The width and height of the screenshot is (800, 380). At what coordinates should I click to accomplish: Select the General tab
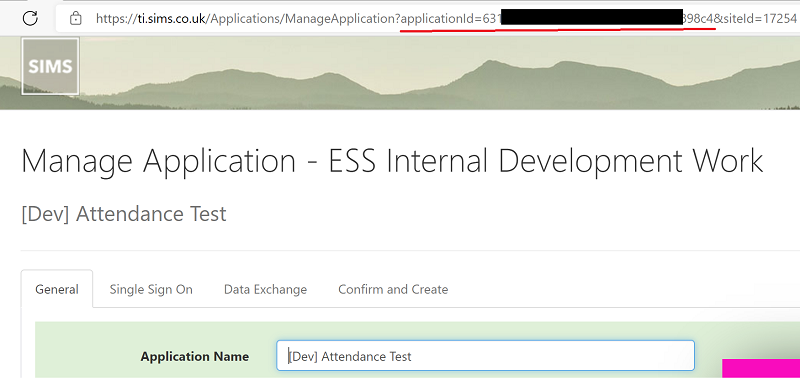tap(57, 289)
